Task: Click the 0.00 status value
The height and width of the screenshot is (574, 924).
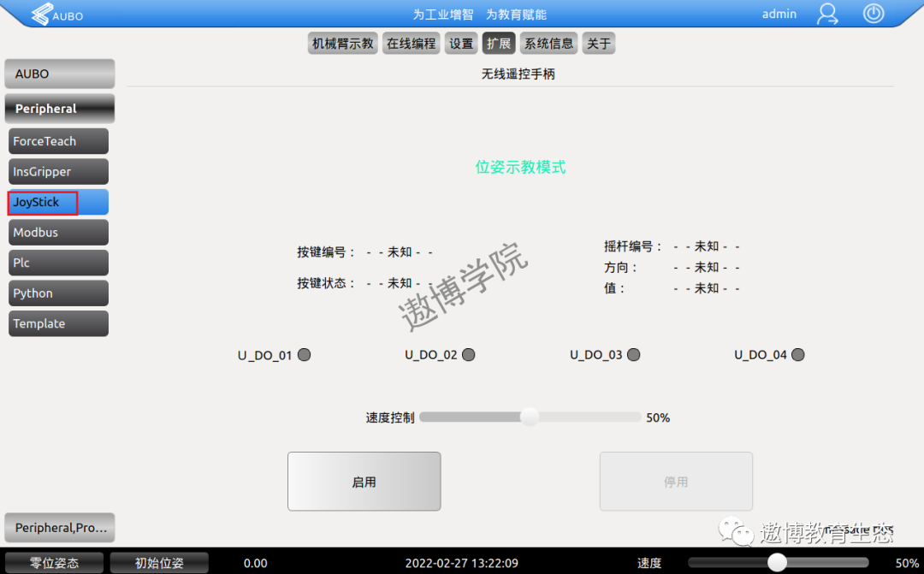Action: point(255,564)
